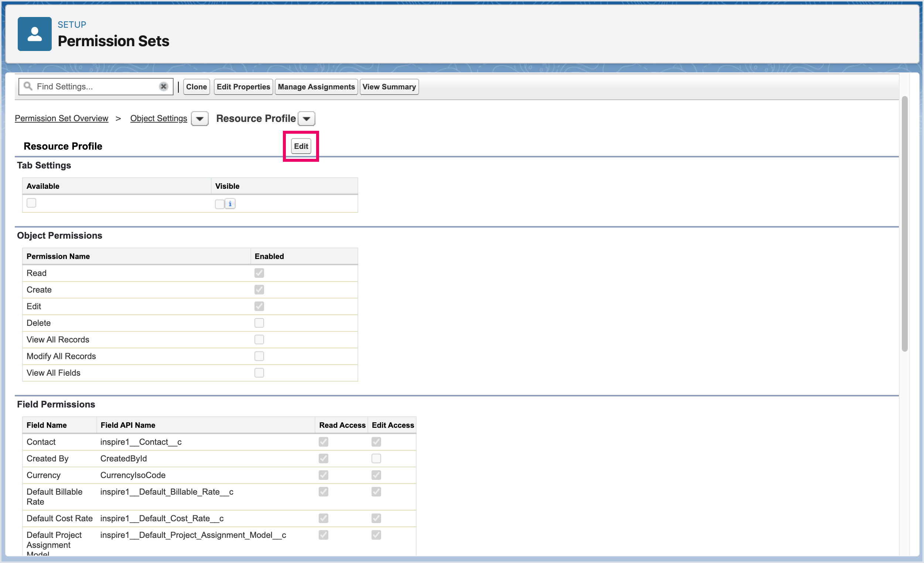
Task: Click the search magnifier icon
Action: click(28, 86)
